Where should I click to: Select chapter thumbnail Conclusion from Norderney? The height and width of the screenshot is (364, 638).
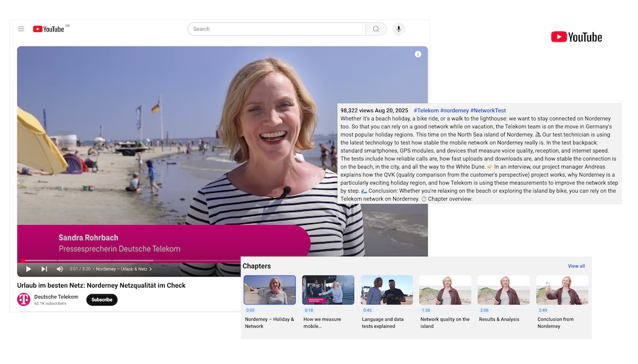[x=562, y=290]
